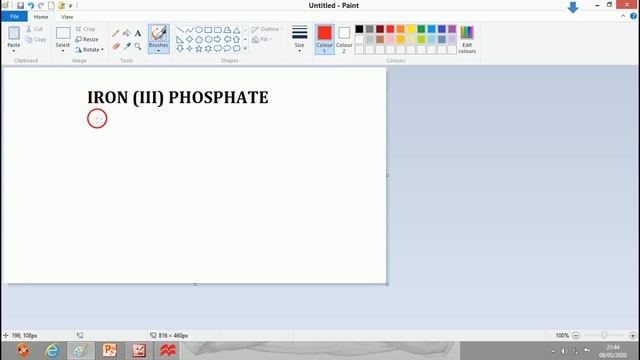Click the canvas bottom-right resize handle
The image size is (640, 360).
tap(387, 284)
